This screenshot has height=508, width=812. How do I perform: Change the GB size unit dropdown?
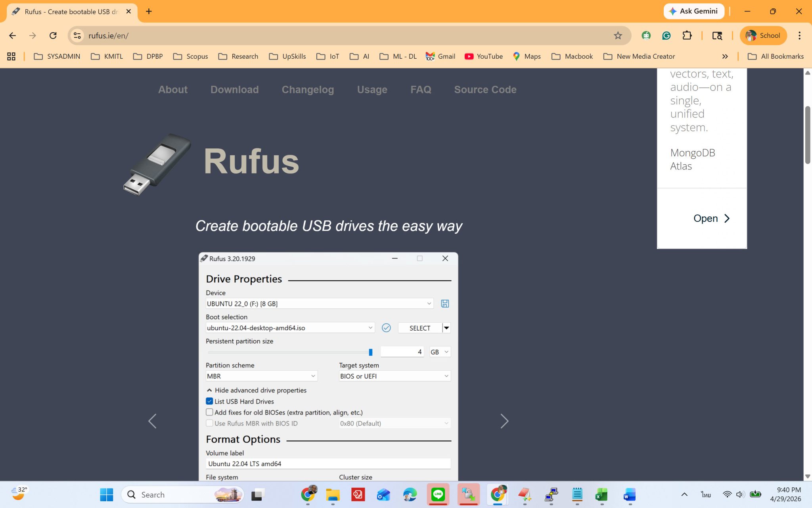click(x=440, y=352)
